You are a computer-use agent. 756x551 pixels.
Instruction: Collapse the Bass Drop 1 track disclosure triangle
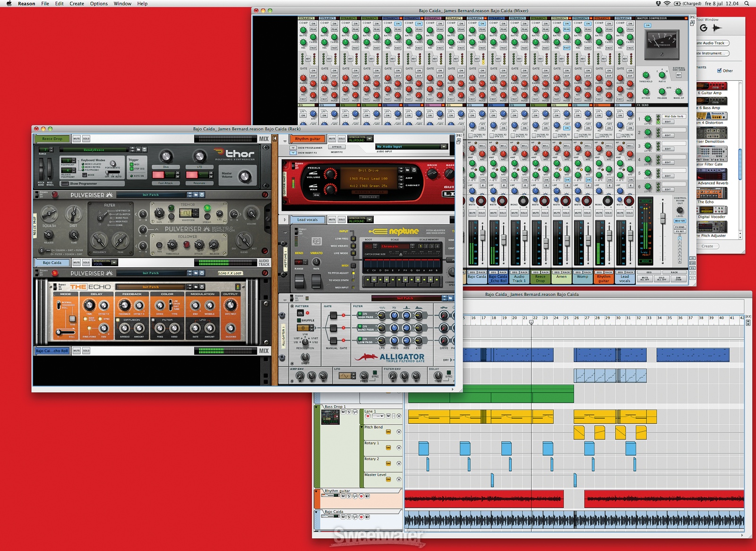316,407
